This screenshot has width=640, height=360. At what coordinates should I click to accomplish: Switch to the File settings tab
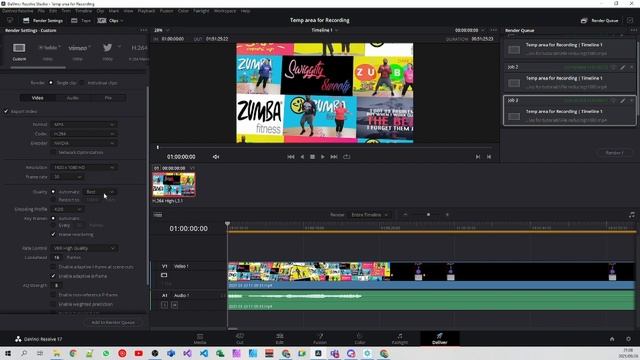point(108,98)
